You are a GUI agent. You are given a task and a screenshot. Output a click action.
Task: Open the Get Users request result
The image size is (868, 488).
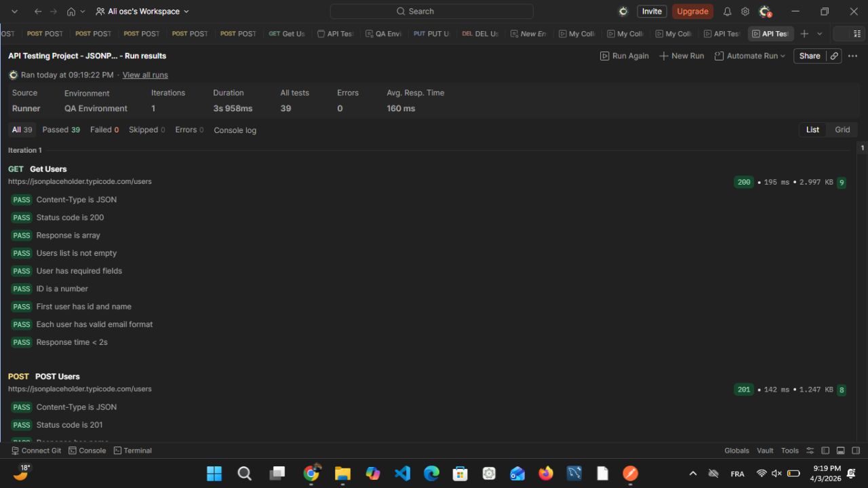48,169
